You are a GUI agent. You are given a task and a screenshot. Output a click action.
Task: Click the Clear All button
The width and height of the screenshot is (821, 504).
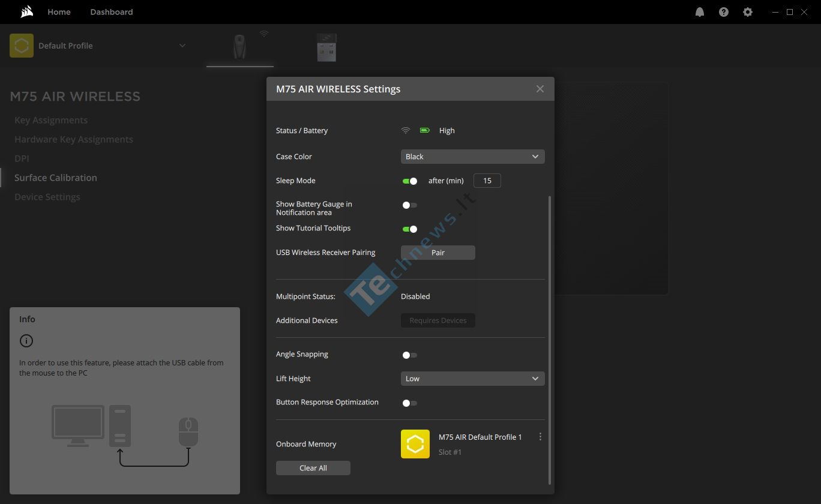click(x=313, y=468)
